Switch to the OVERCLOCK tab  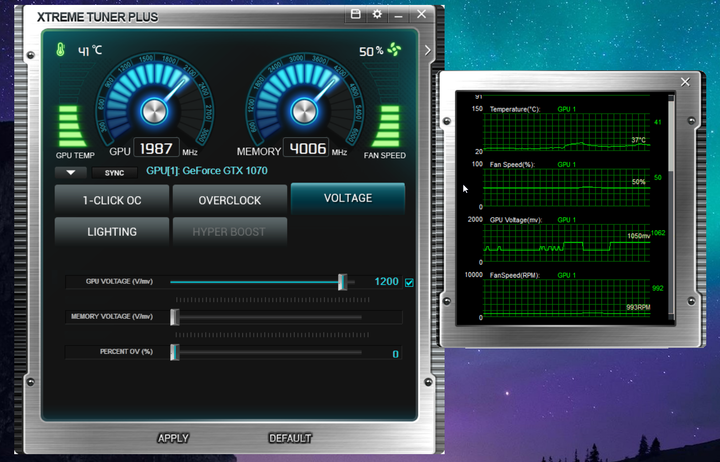230,200
